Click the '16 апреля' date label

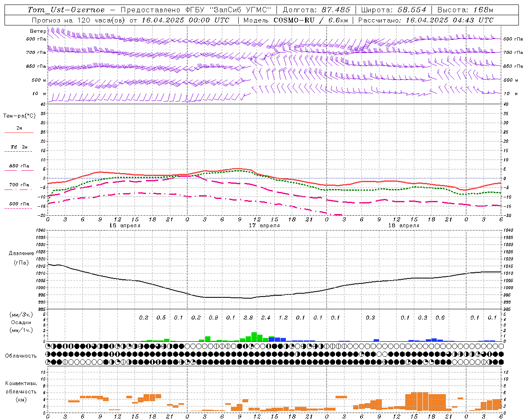125,226
